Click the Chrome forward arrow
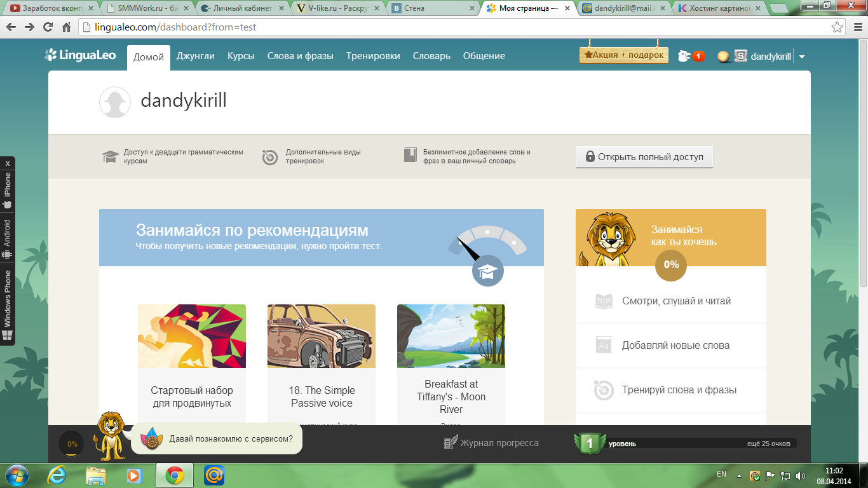Image resolution: width=868 pixels, height=488 pixels. [x=29, y=27]
